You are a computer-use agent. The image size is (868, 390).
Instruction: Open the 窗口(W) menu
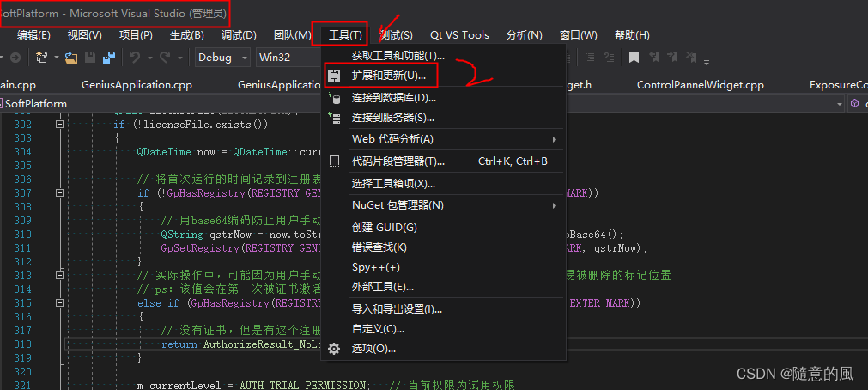pos(578,35)
